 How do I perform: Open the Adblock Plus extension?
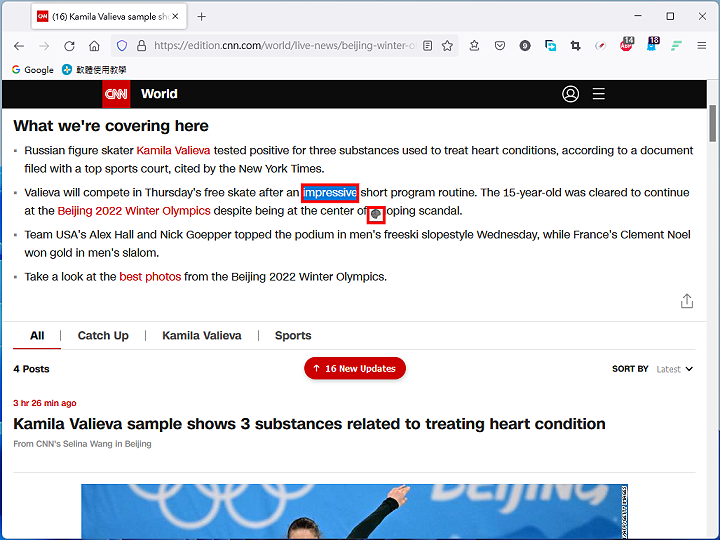click(x=627, y=44)
